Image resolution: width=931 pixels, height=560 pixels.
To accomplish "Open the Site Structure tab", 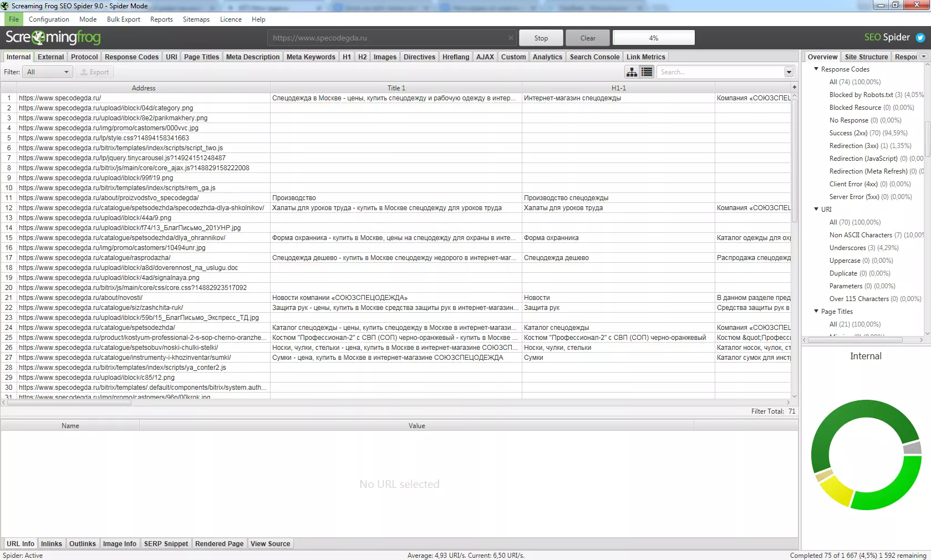I will coord(866,57).
